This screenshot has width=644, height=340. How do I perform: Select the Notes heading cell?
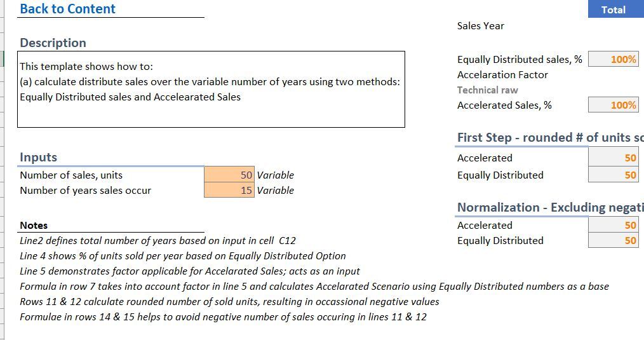[x=34, y=225]
